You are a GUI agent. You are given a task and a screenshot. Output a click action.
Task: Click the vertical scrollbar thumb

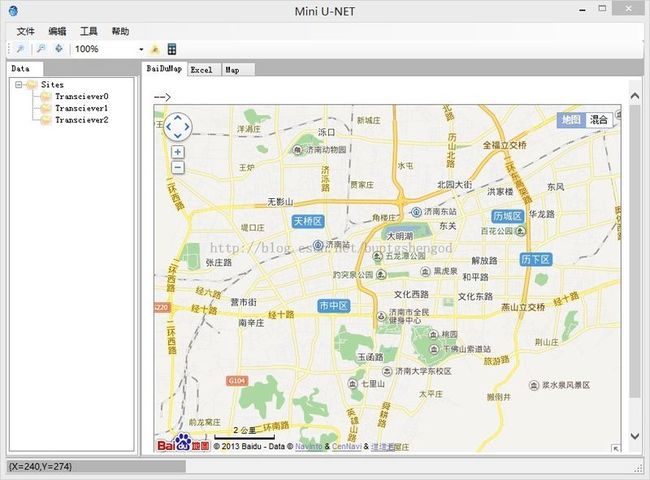point(634,251)
